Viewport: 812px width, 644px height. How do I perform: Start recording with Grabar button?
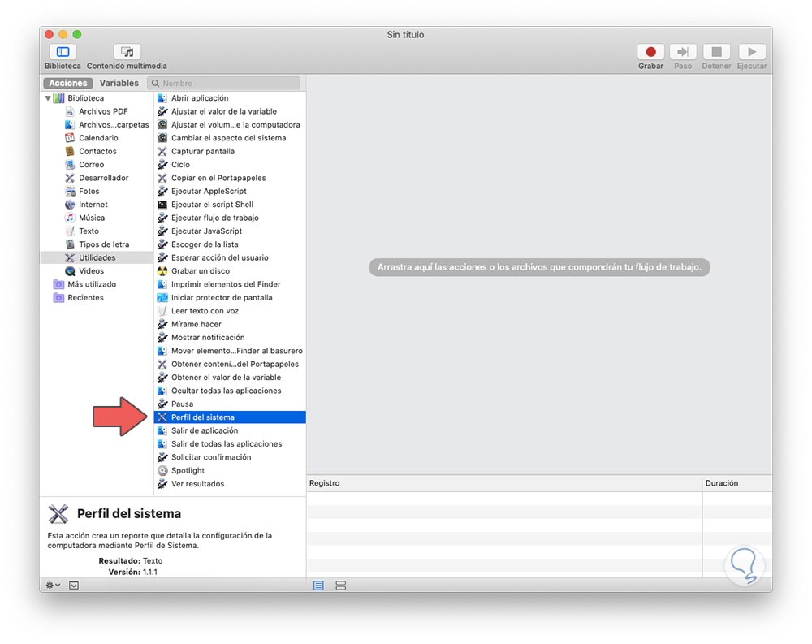(x=651, y=52)
